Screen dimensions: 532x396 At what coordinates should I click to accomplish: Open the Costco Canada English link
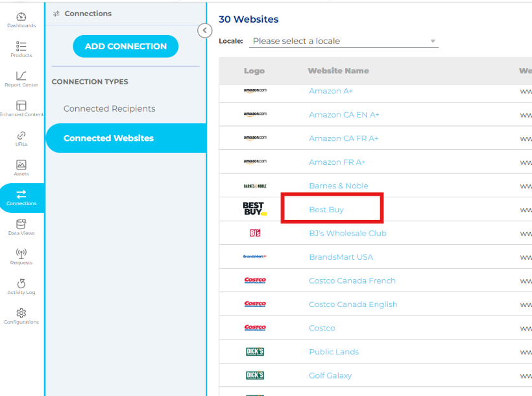click(x=353, y=304)
